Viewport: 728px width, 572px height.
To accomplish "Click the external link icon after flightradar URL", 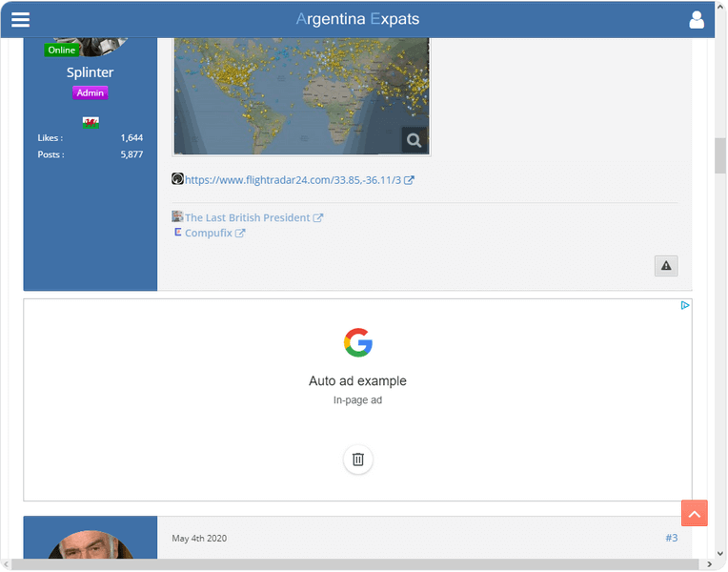I will point(409,180).
